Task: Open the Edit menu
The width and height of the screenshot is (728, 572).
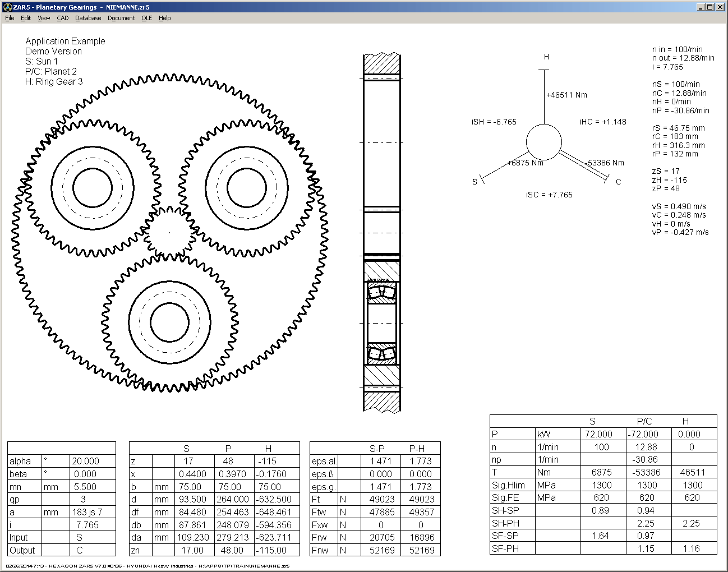Action: 26,18
